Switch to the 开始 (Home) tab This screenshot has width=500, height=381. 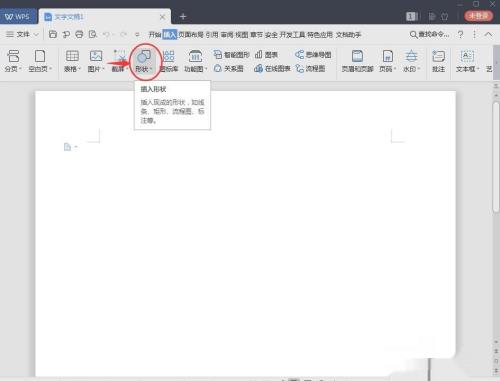coord(155,35)
